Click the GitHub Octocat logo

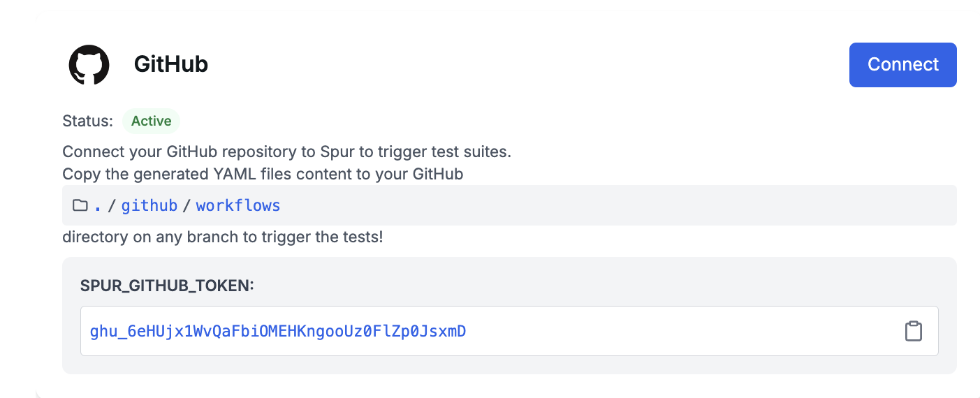click(x=89, y=65)
